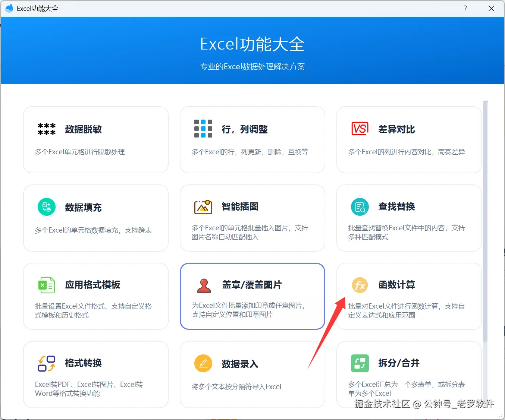Image resolution: width=505 pixels, height=420 pixels.
Task: Click description starting 'Excel转PDF、Excel转图片'
Action: (x=89, y=389)
